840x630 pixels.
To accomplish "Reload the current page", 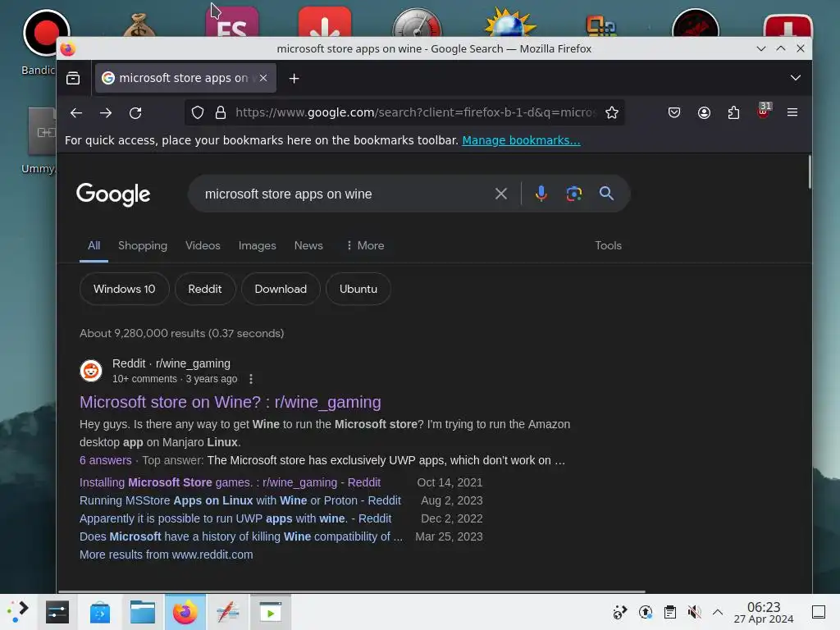I will 135,113.
